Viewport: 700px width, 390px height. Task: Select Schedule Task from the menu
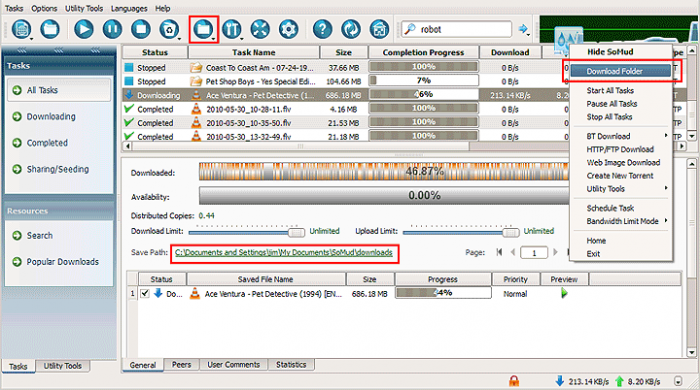tap(610, 208)
